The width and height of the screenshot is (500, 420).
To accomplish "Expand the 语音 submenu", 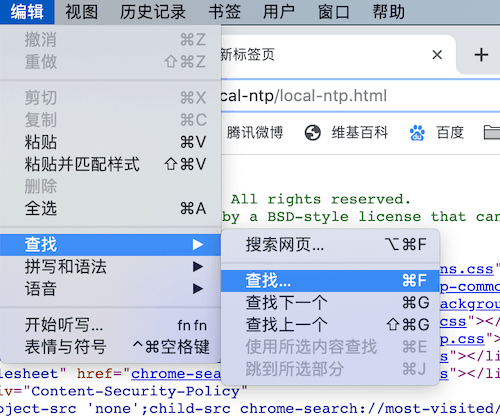I will pos(110,289).
